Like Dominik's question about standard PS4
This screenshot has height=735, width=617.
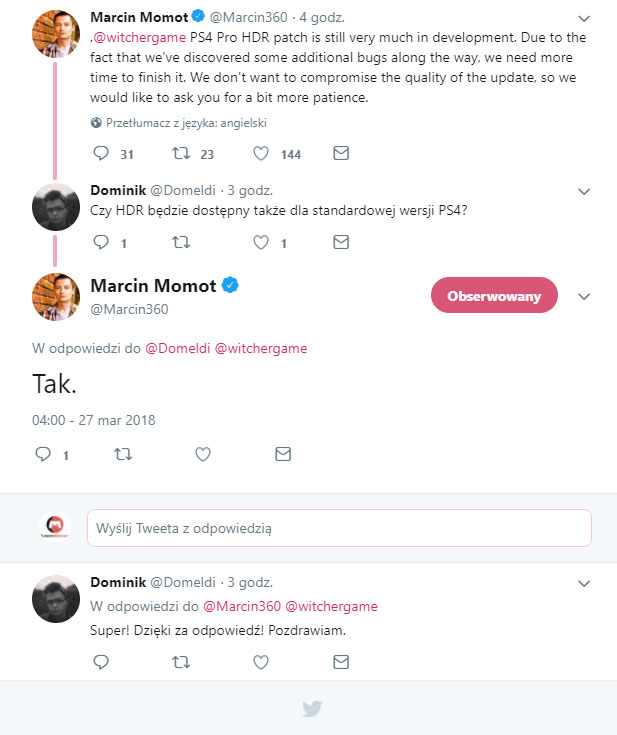click(261, 242)
